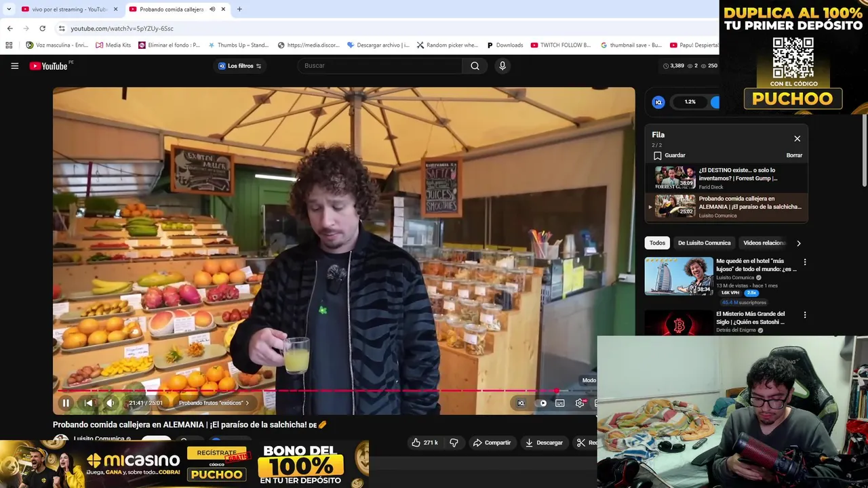
Task: Open a new browser tab
Action: (239, 9)
